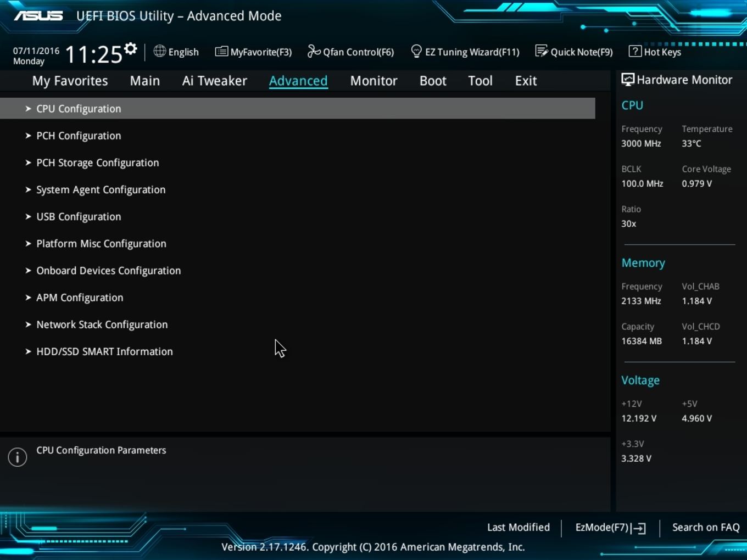Open Network Stack Configuration label
The height and width of the screenshot is (560, 747).
click(102, 324)
